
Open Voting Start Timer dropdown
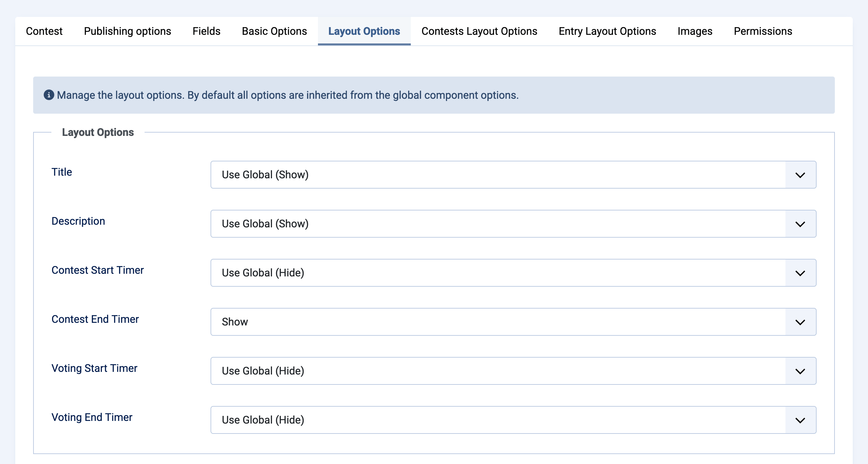[x=513, y=371]
